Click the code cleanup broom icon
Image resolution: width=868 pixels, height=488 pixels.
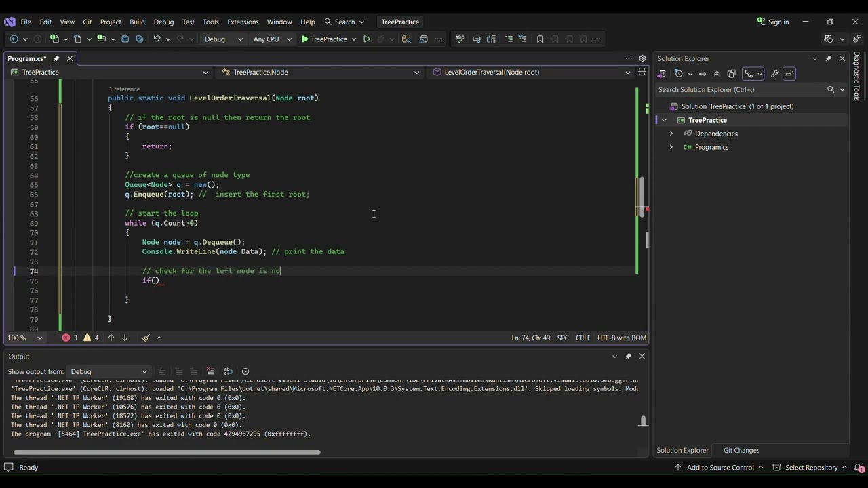coord(146,338)
